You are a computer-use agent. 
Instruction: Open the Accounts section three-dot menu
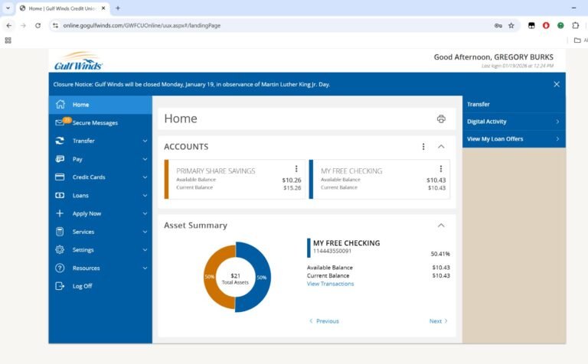tap(423, 147)
